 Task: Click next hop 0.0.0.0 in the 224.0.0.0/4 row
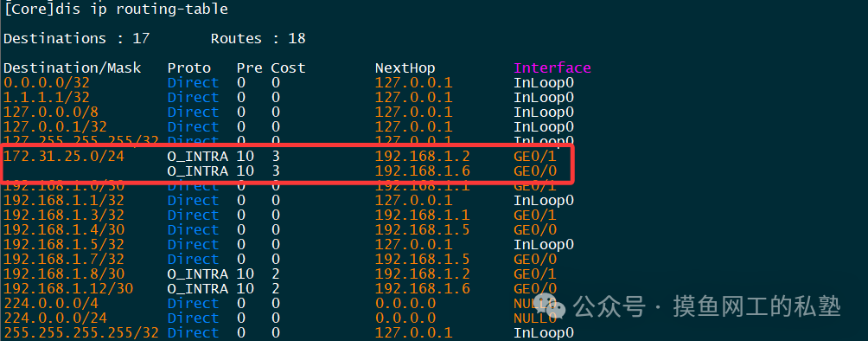(405, 303)
